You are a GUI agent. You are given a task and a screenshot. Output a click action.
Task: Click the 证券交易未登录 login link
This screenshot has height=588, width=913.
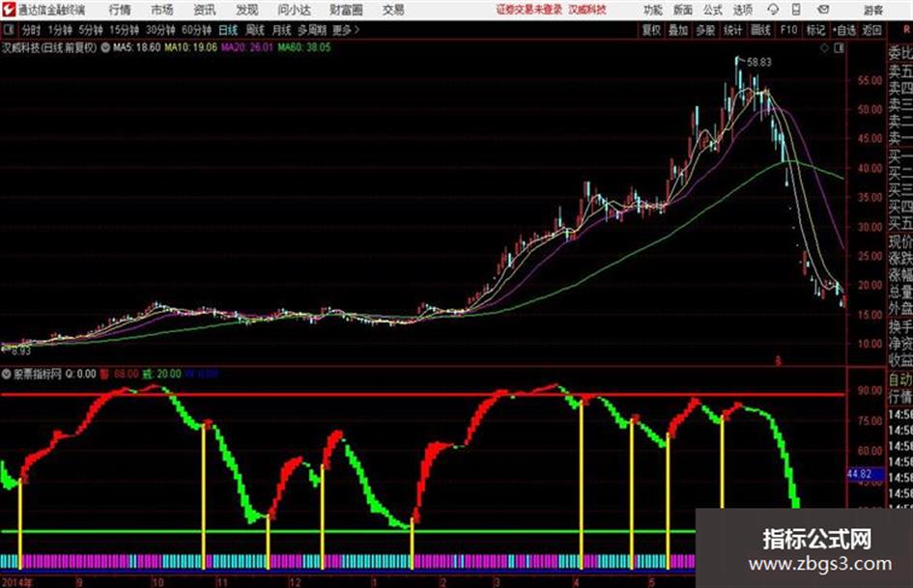point(529,10)
